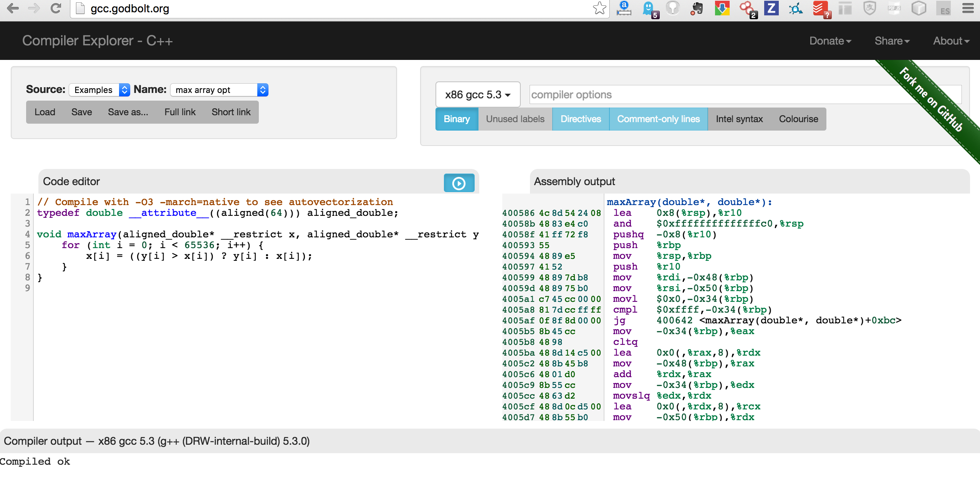This screenshot has height=477, width=980.
Task: Open the Name max array opt dropdown
Action: [x=219, y=90]
